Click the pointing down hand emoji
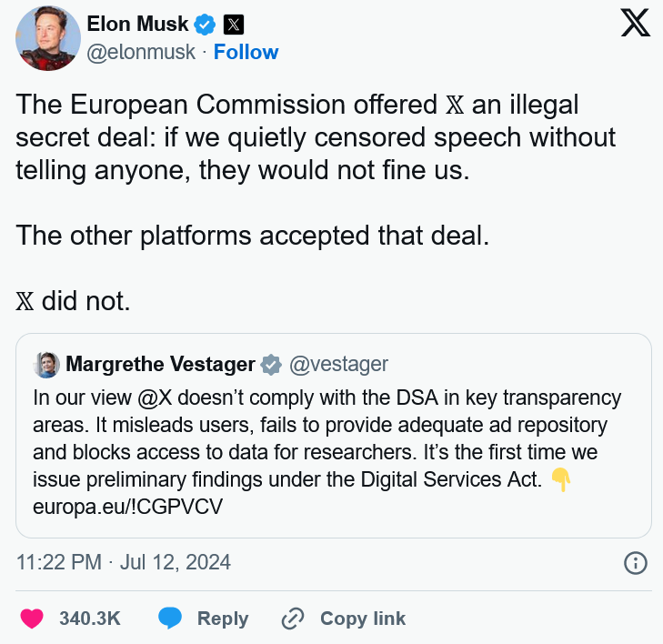This screenshot has width=663, height=644. pos(561,479)
